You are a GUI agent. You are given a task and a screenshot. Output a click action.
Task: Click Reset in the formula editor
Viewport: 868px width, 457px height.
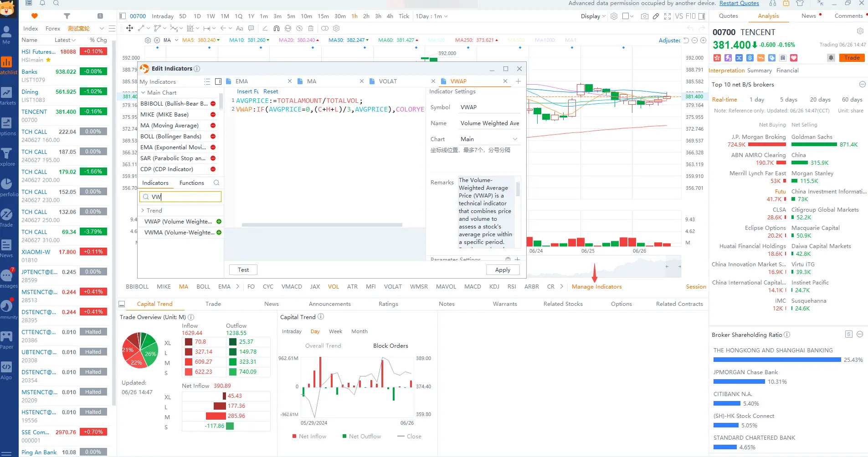pos(270,91)
